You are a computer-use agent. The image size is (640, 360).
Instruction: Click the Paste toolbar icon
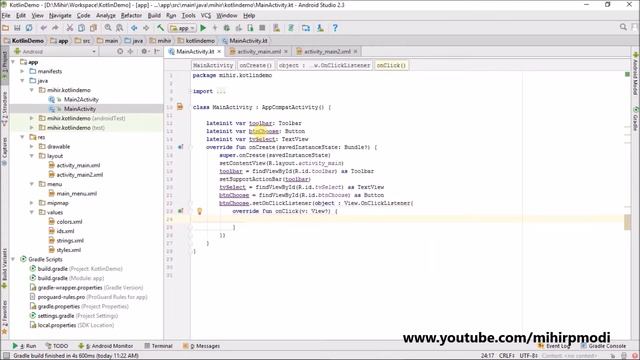tap(93, 28)
